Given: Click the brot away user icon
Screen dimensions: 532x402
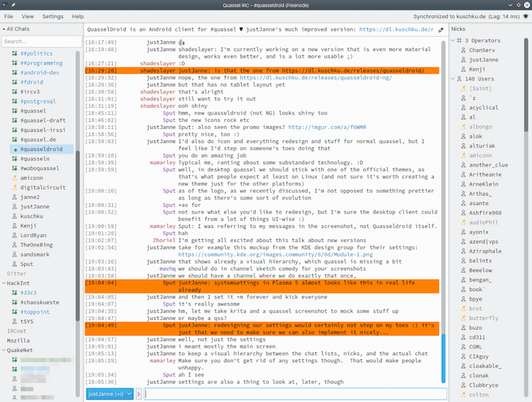Looking at the screenshot, I should 463,309.
